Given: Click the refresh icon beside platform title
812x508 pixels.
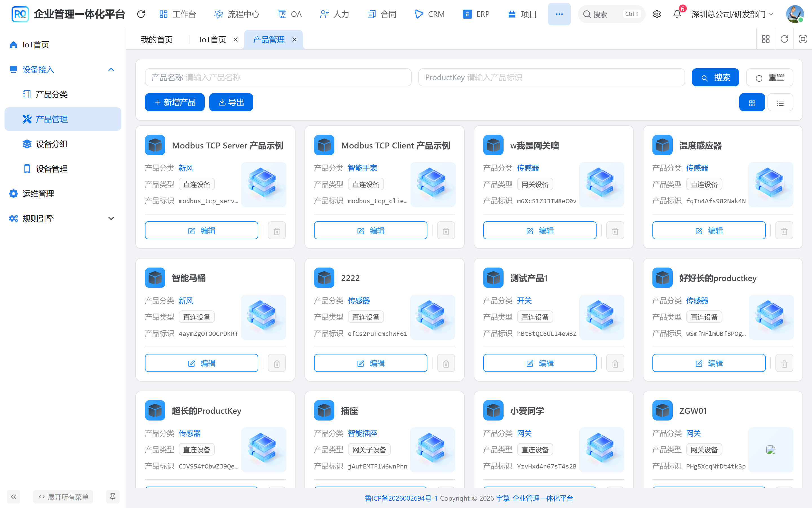Looking at the screenshot, I should pyautogui.click(x=141, y=14).
